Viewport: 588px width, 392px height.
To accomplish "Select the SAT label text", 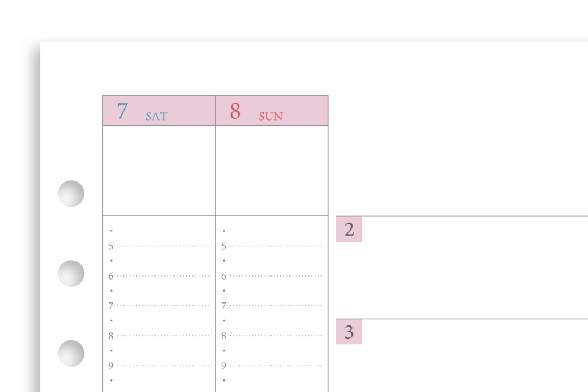I will pos(157,117).
